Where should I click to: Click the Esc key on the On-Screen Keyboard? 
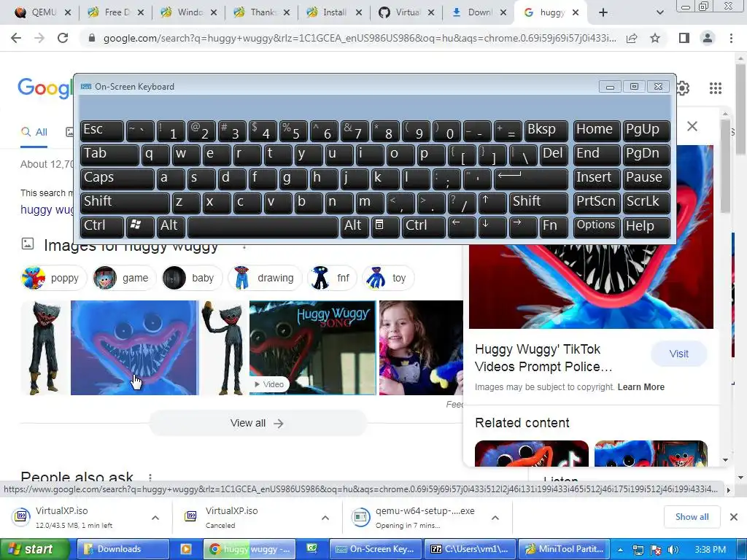click(102, 131)
